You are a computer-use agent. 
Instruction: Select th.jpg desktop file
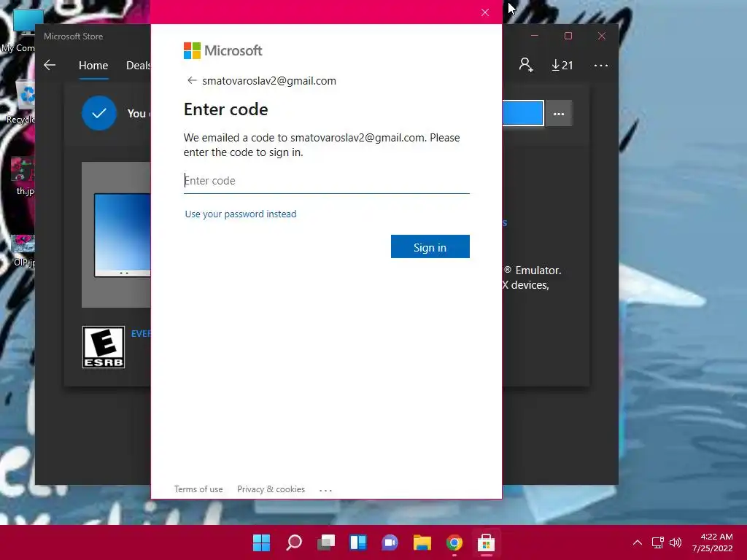pyautogui.click(x=23, y=176)
